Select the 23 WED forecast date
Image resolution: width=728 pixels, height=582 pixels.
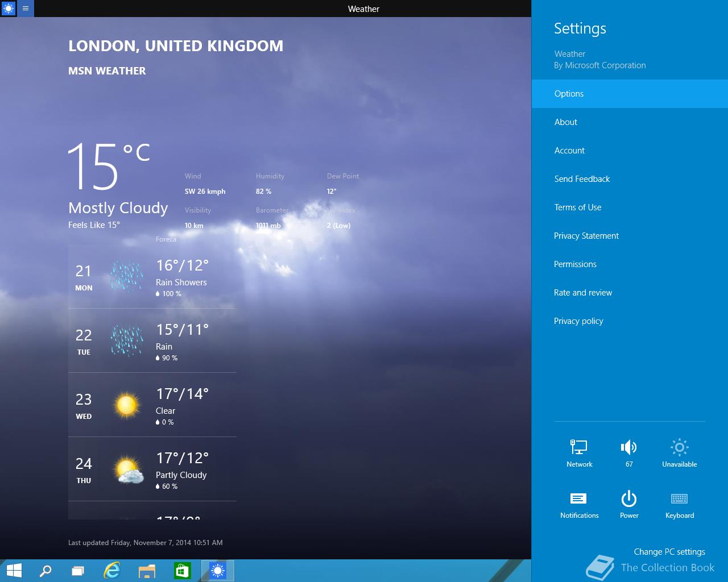84,406
